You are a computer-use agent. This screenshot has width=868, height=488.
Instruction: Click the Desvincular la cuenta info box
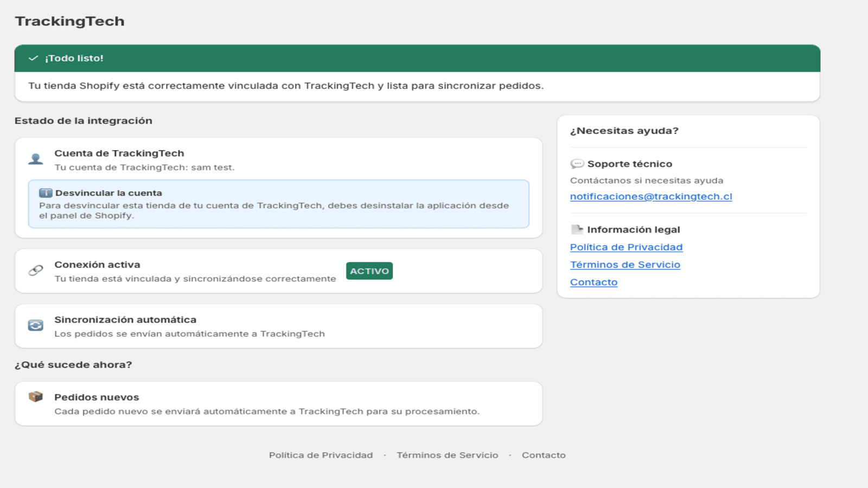point(279,204)
